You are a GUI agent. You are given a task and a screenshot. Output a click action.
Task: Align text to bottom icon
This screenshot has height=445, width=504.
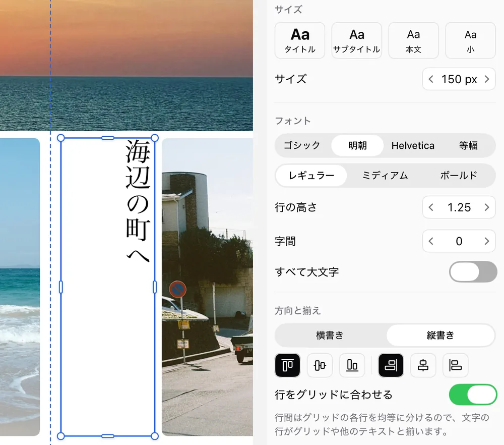pos(352,365)
